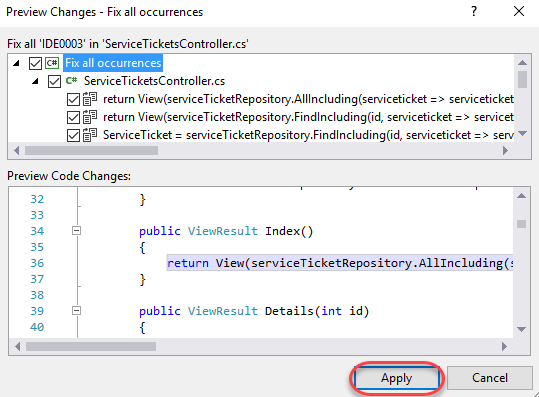The width and height of the screenshot is (539, 397).
Task: Click the Cancel button
Action: [x=490, y=378]
